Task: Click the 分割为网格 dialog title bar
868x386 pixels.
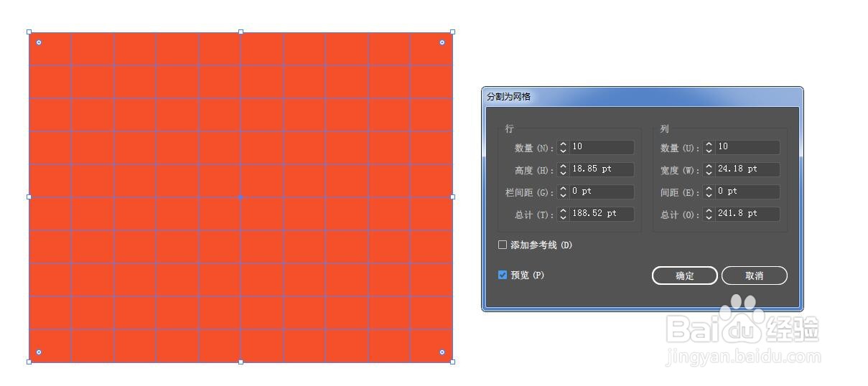Action: coord(642,96)
